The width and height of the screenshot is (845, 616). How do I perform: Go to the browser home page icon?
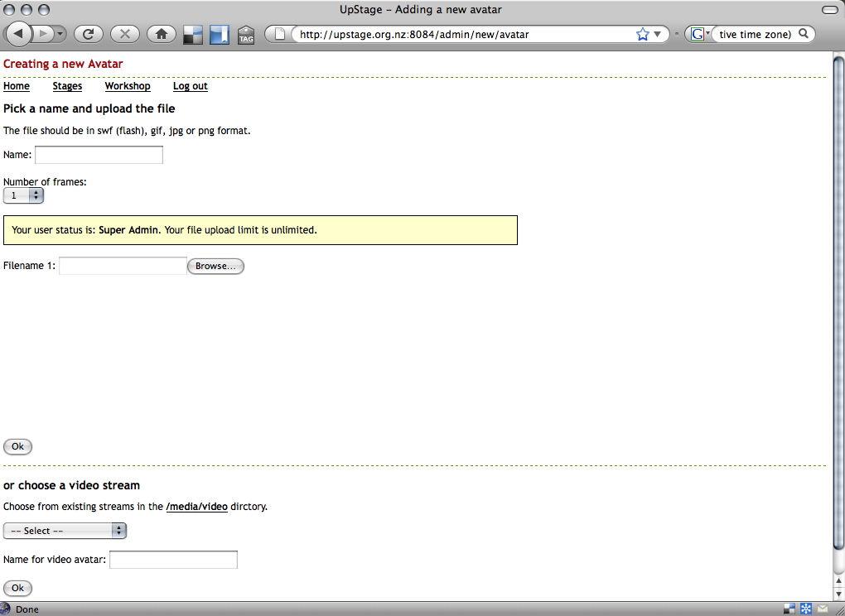coord(161,34)
